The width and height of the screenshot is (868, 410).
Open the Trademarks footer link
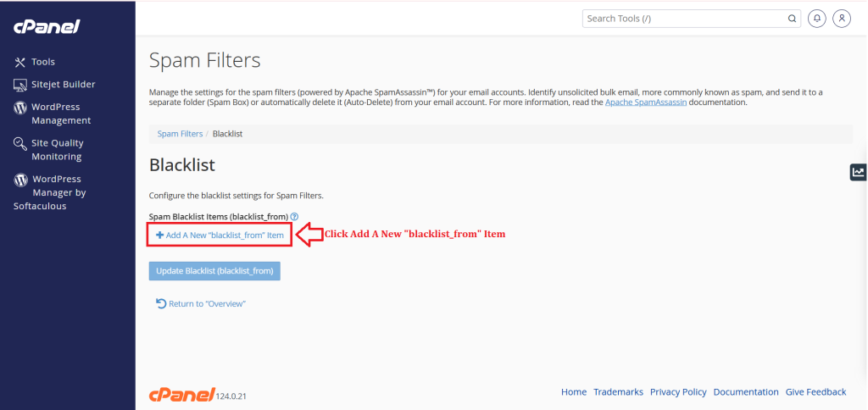coord(618,391)
